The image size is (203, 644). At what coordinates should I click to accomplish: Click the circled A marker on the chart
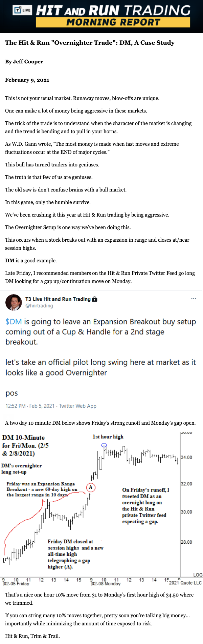click(91, 487)
